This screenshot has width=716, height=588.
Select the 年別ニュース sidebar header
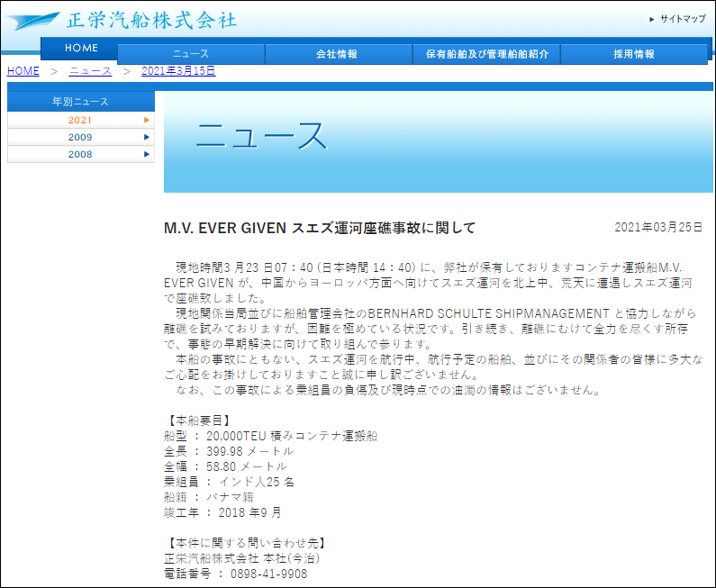[81, 102]
